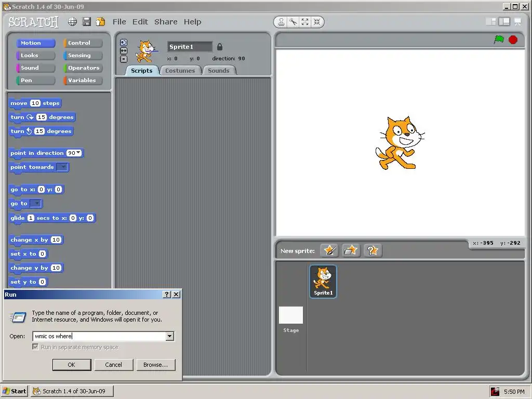Image resolution: width=532 pixels, height=399 pixels.
Task: Enter presentation mode icon
Action: pos(518,22)
